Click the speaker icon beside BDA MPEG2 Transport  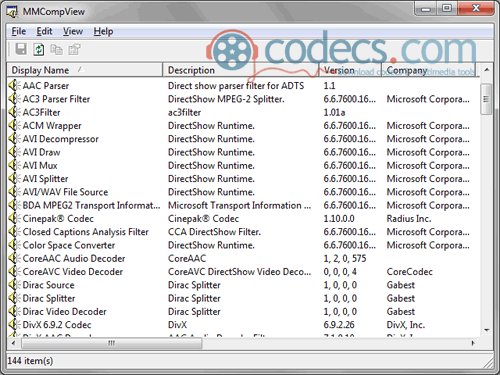[14, 205]
